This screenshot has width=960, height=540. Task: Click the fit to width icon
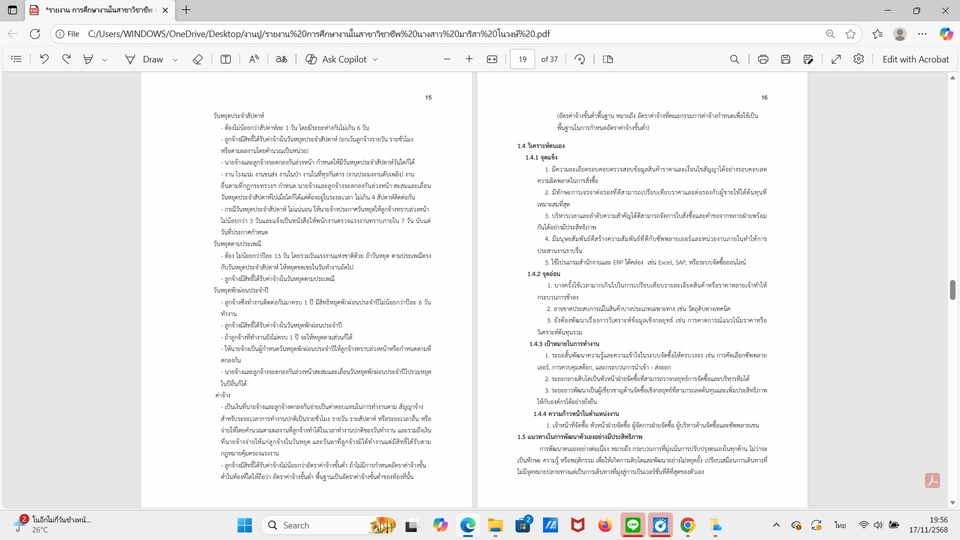tap(492, 59)
